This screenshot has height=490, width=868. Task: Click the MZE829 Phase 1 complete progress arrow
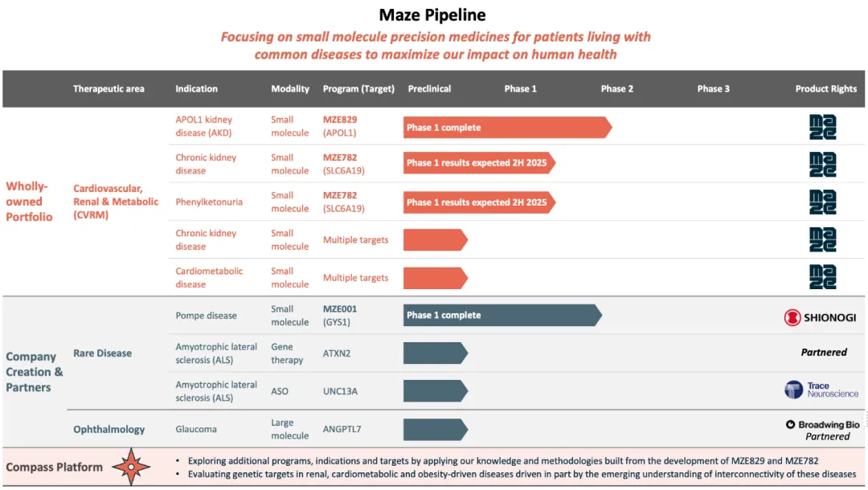(x=506, y=127)
